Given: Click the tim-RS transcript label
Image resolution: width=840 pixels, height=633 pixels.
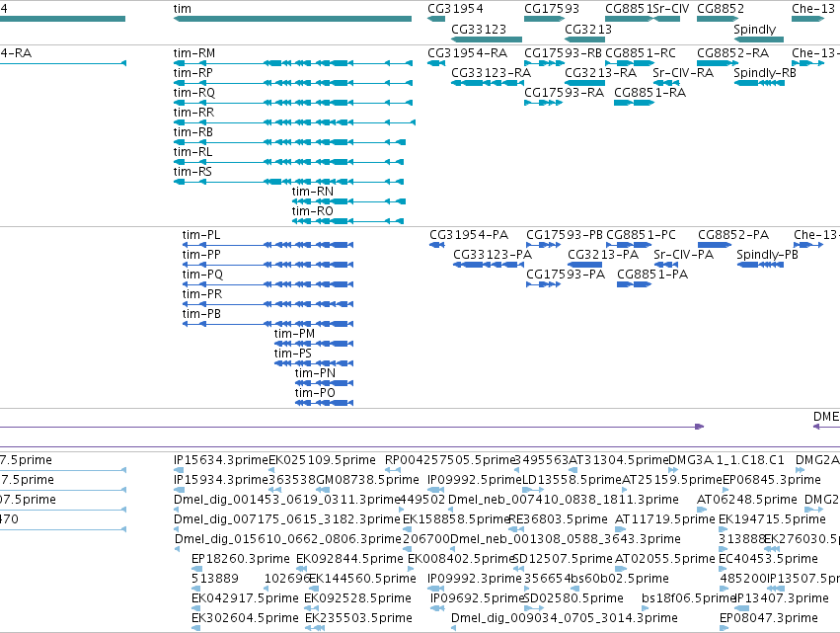Looking at the screenshot, I should coord(192,172).
